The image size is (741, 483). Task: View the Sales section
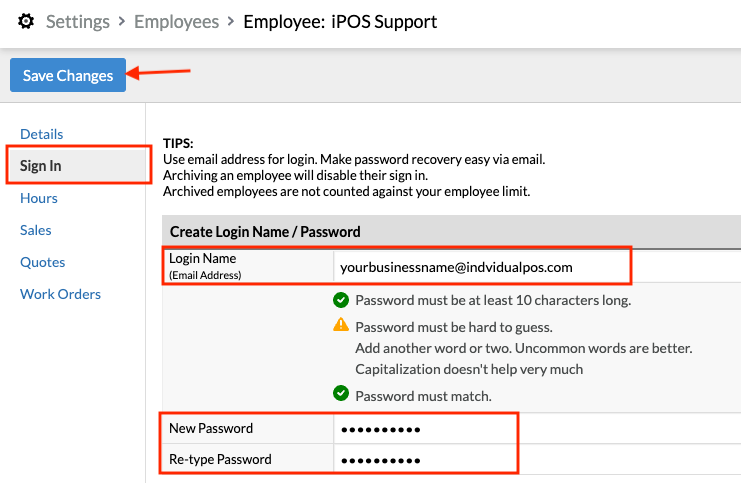click(35, 230)
